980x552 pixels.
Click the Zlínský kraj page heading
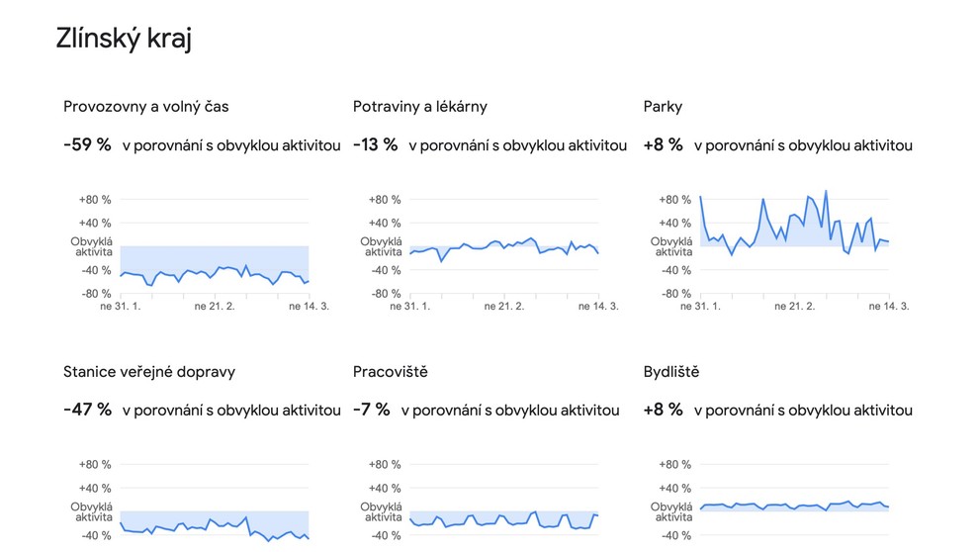click(124, 39)
